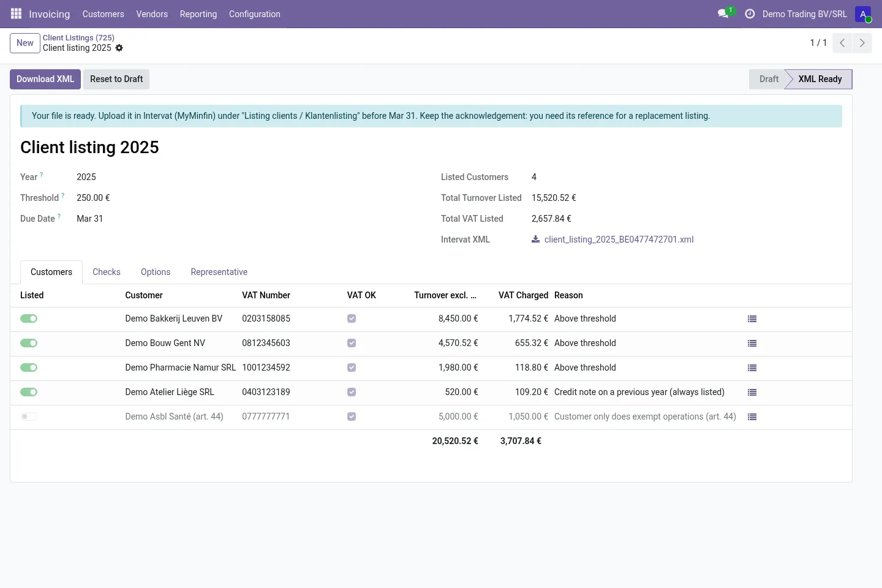Open the Demo Trading BV/SRL company switcher
The height and width of the screenshot is (588, 882).
point(805,14)
